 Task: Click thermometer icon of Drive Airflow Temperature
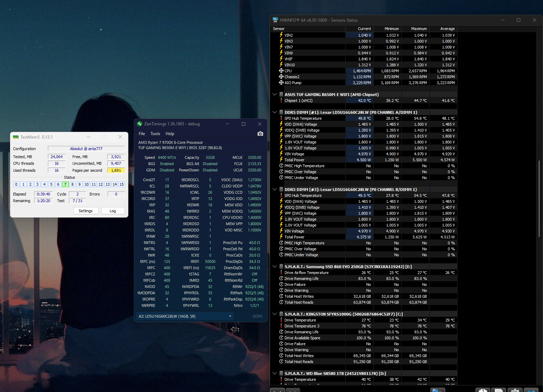click(281, 272)
